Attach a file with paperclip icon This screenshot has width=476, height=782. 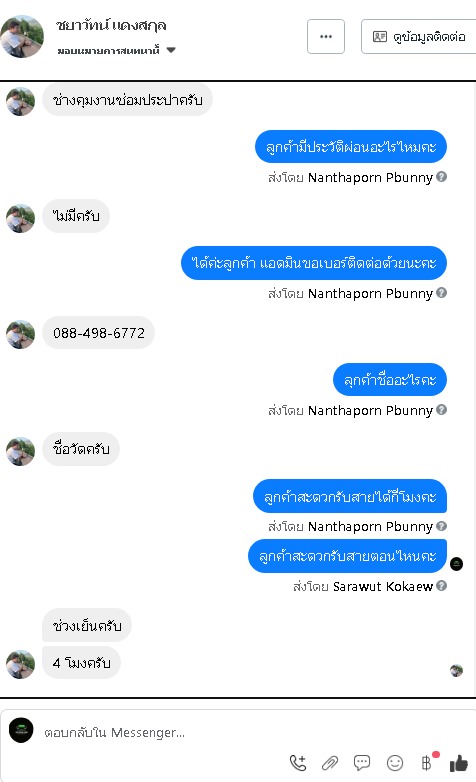[330, 763]
